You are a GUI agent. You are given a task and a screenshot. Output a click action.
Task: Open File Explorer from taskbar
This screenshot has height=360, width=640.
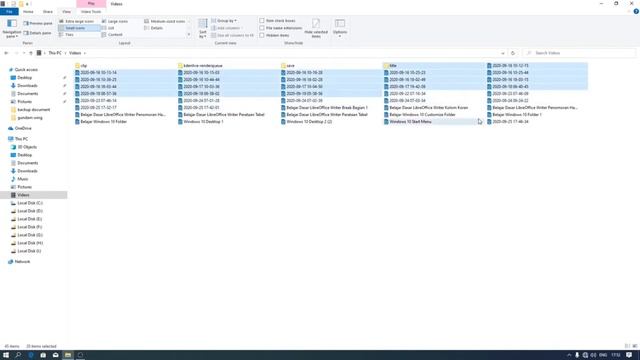[x=68, y=355]
